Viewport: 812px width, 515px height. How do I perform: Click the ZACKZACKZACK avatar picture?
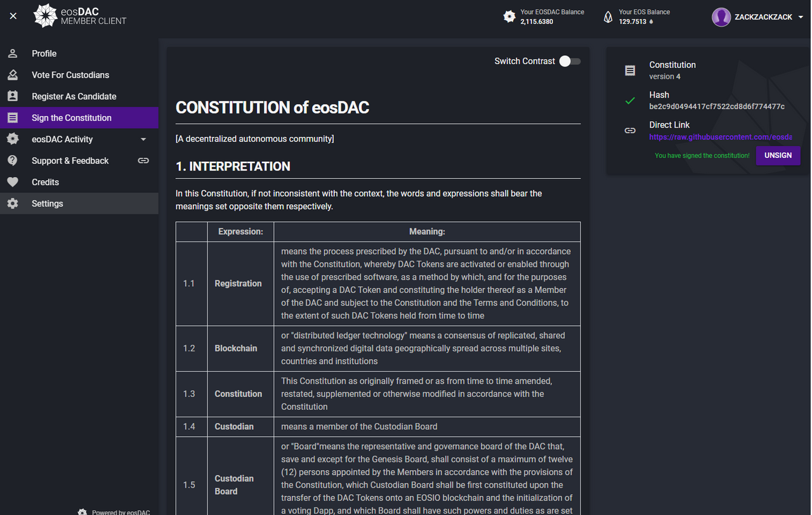[x=721, y=17]
